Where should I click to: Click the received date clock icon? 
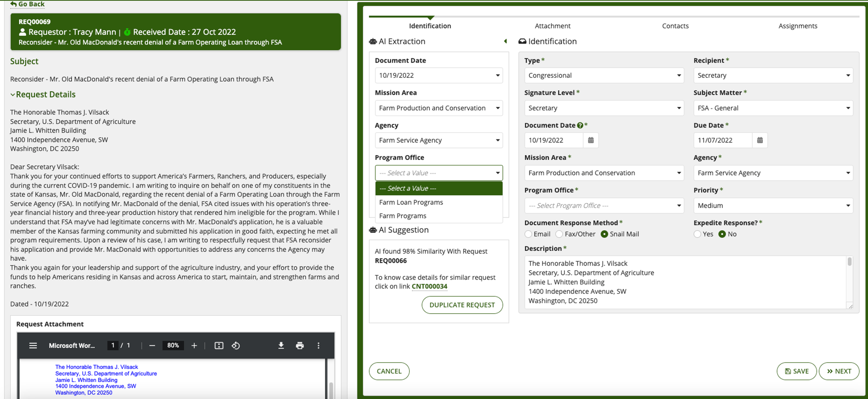(127, 32)
